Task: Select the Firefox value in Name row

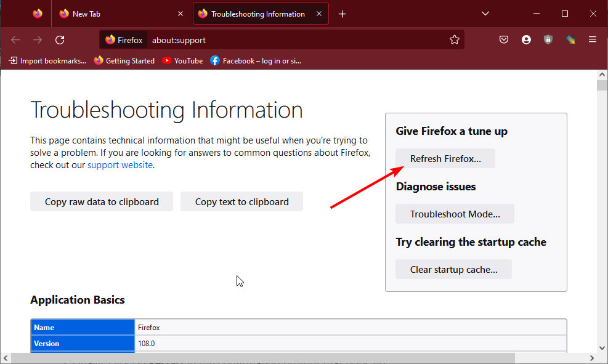Action: 149,328
